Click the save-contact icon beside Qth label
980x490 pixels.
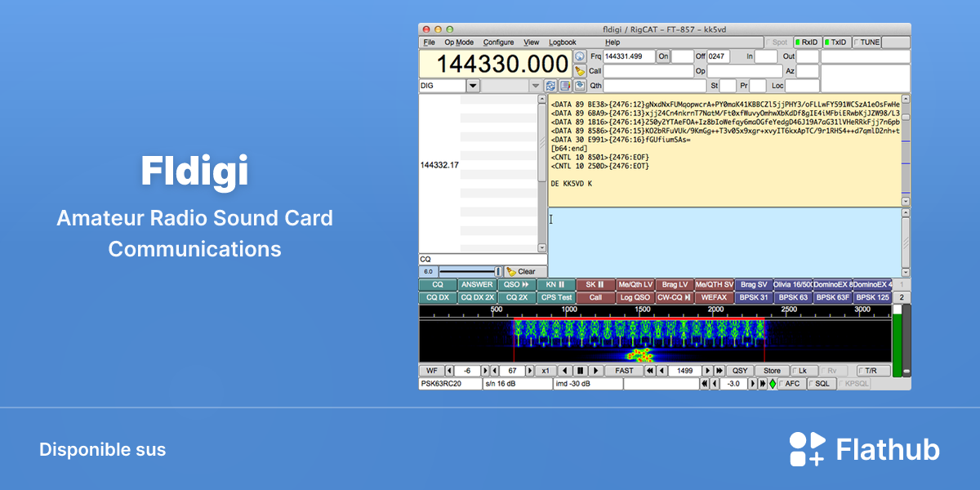(x=580, y=86)
